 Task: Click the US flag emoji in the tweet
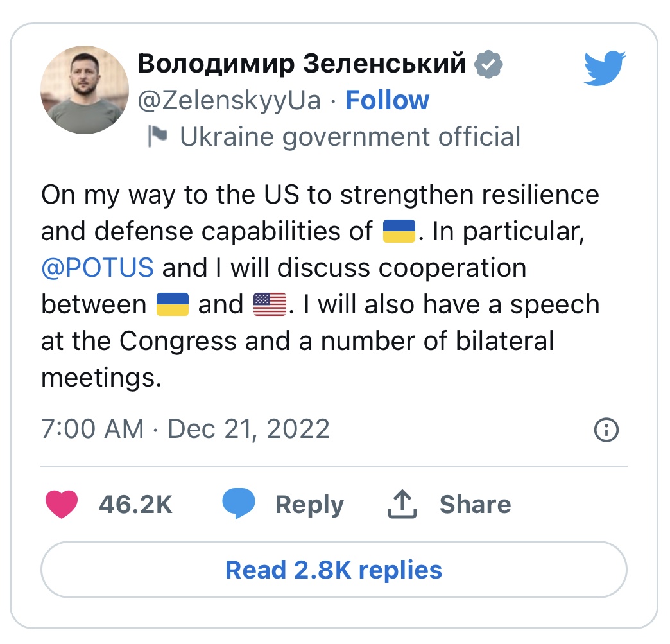(270, 304)
